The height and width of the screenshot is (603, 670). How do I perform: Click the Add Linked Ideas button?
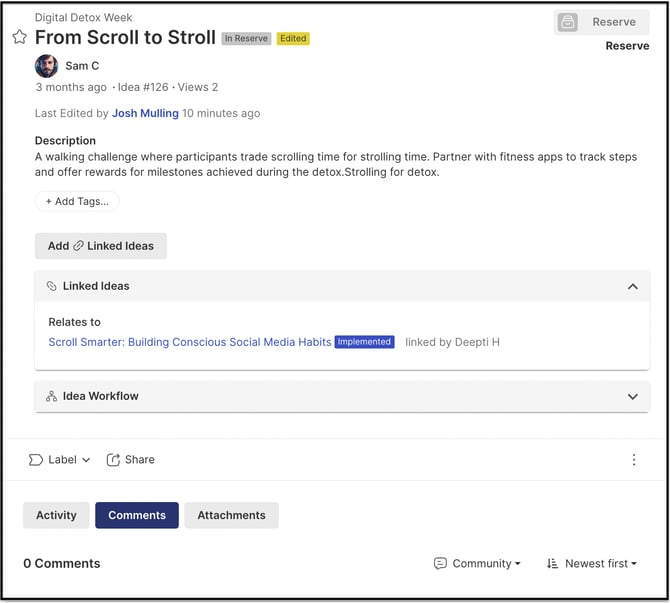(x=100, y=246)
